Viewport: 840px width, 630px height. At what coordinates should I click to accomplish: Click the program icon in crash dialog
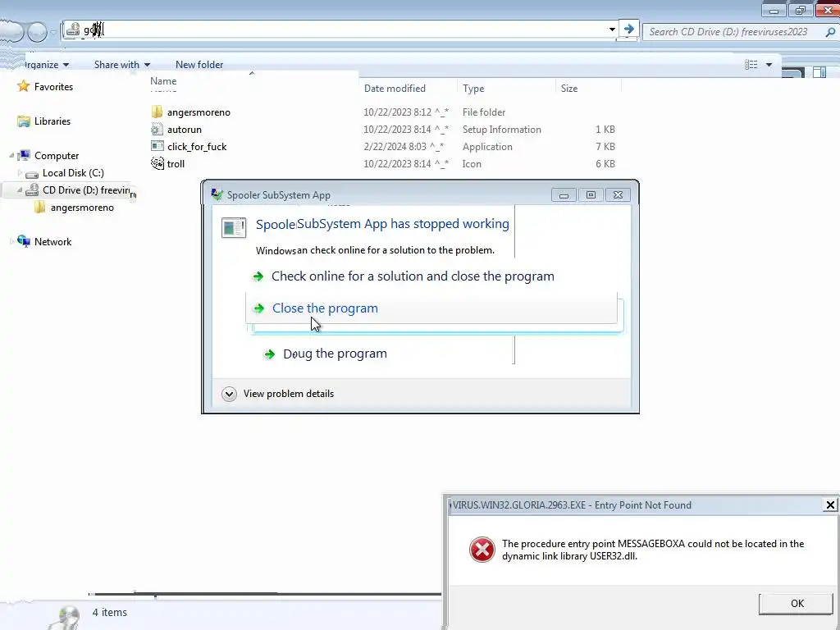coord(234,227)
